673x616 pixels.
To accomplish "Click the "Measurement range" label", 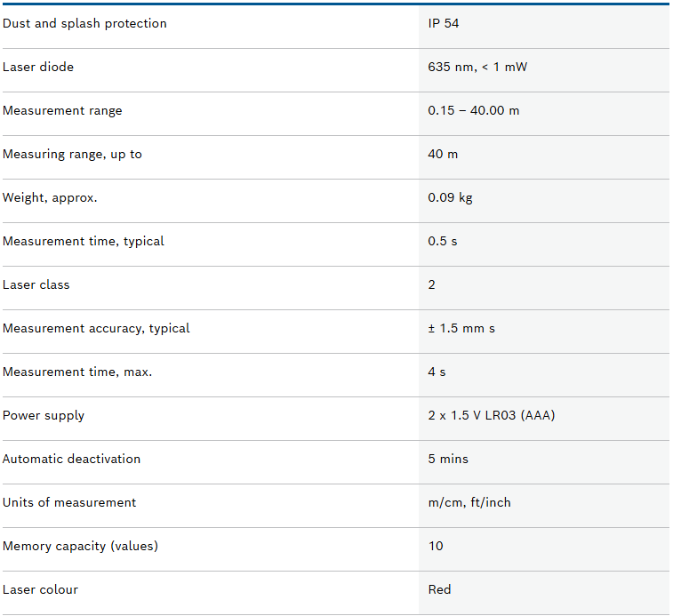I will coord(62,111).
